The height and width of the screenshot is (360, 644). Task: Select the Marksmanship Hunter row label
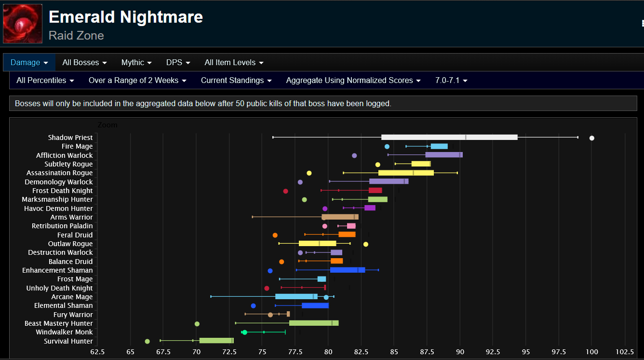click(57, 199)
